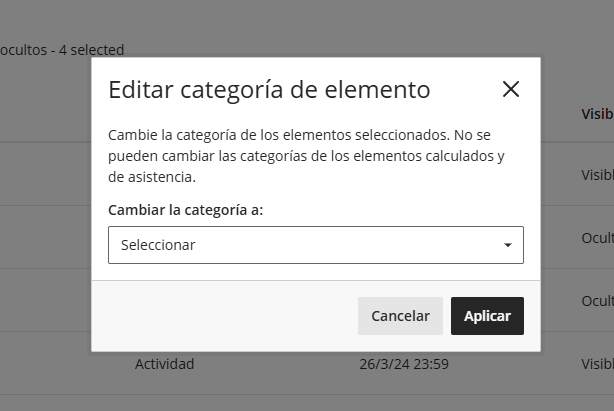Click the upper Ocult visibility status
This screenshot has height=411, width=614.
point(598,238)
